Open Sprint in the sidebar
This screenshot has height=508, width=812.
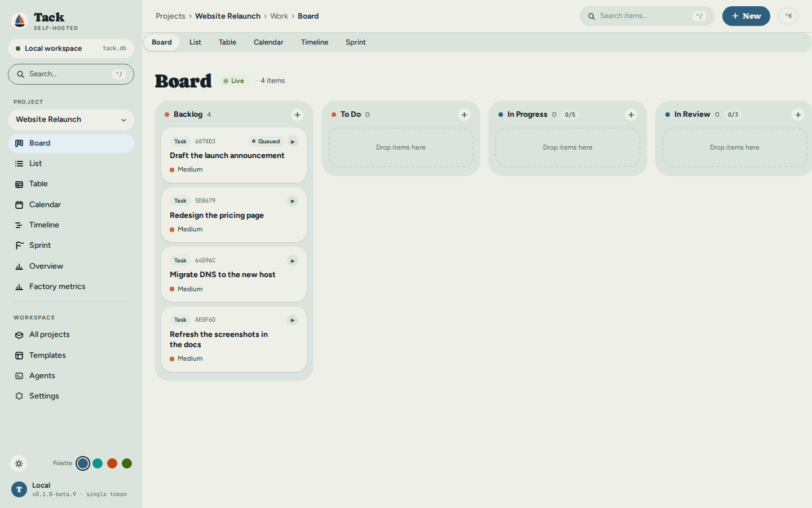coord(71,246)
